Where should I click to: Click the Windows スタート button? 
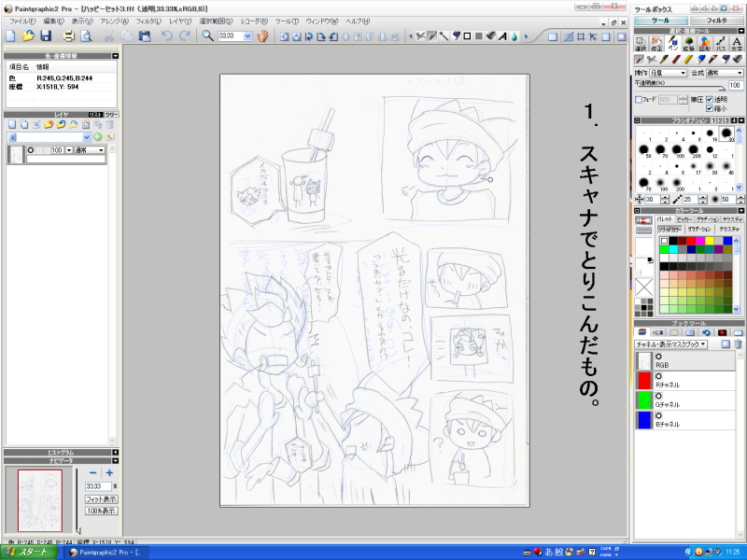[x=29, y=553]
